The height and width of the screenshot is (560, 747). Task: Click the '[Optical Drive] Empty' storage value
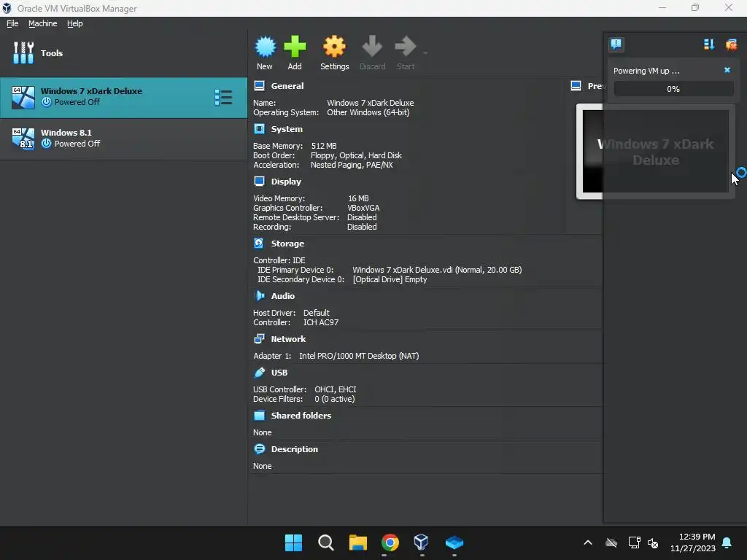[x=390, y=279]
